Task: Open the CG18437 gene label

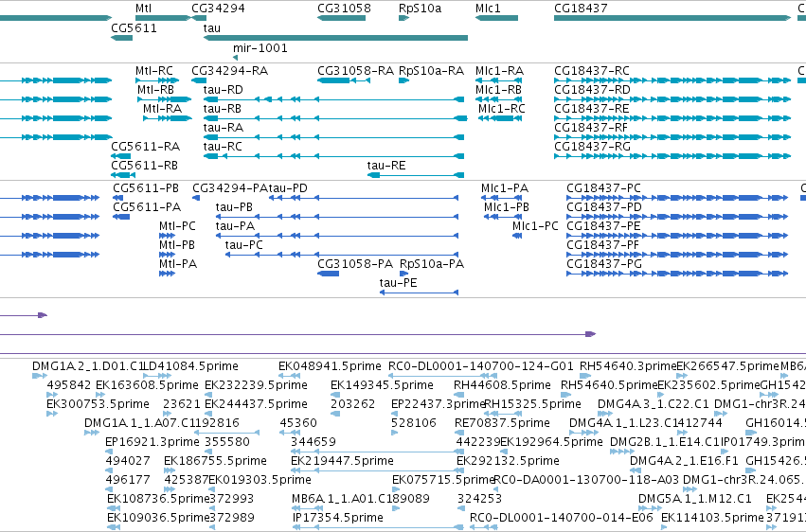Action: [581, 9]
